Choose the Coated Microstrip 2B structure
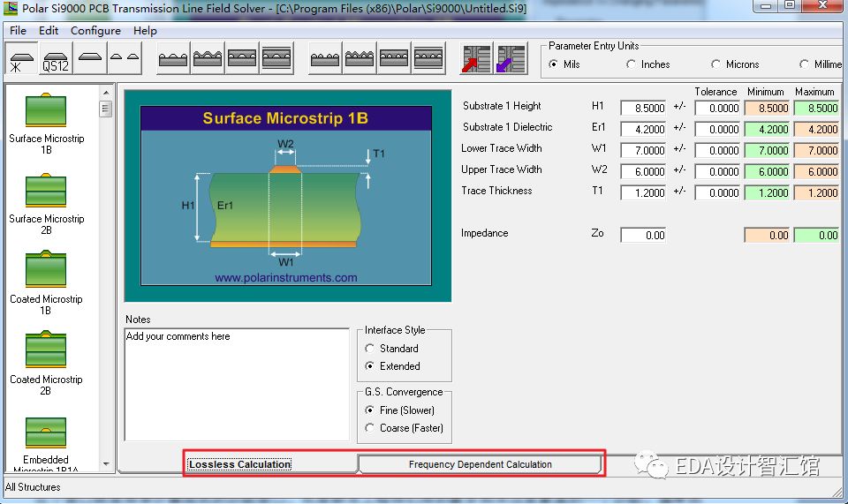 [46, 365]
